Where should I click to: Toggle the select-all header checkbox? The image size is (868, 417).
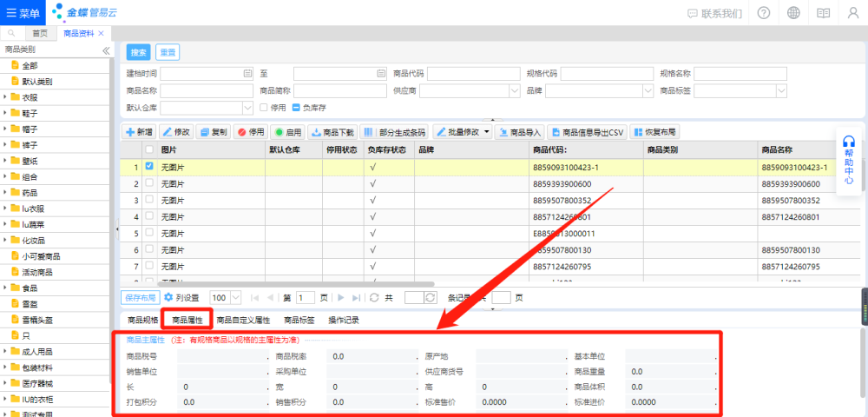point(149,149)
